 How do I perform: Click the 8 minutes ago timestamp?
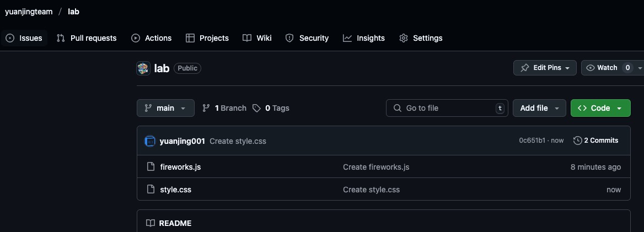595,167
